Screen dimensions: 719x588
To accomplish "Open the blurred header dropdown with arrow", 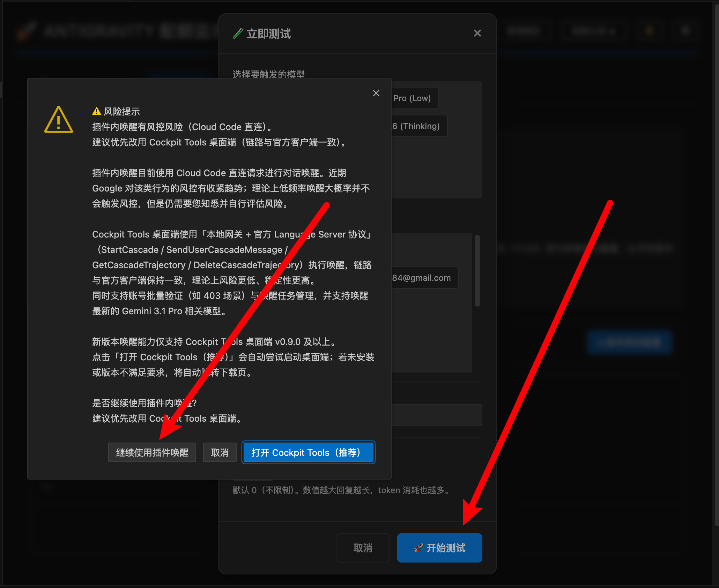I will click(x=593, y=31).
